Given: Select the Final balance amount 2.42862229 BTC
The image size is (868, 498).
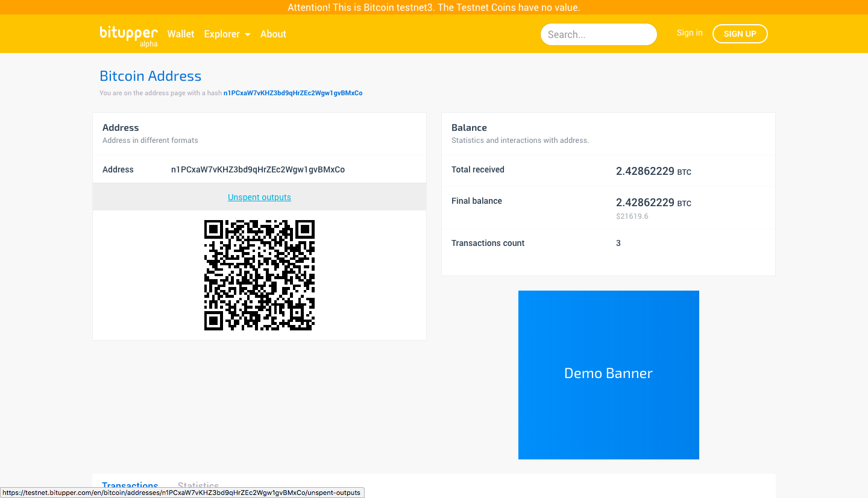Looking at the screenshot, I should (x=653, y=203).
